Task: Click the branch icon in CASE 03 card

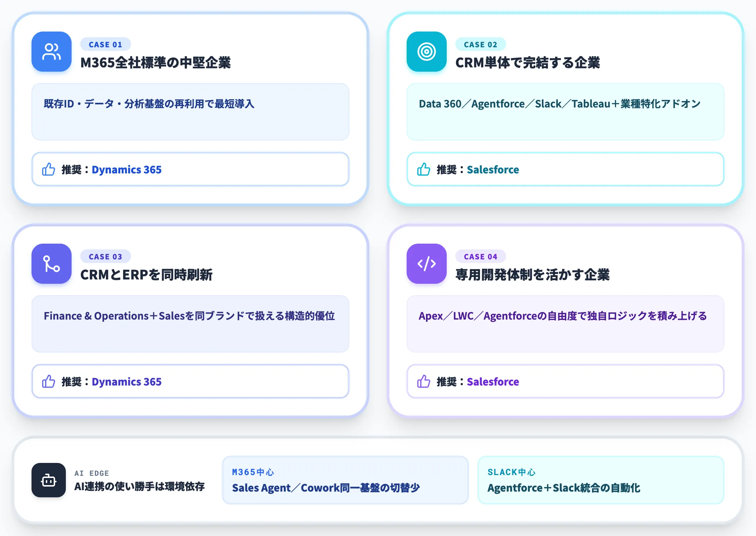Action: coord(52,264)
